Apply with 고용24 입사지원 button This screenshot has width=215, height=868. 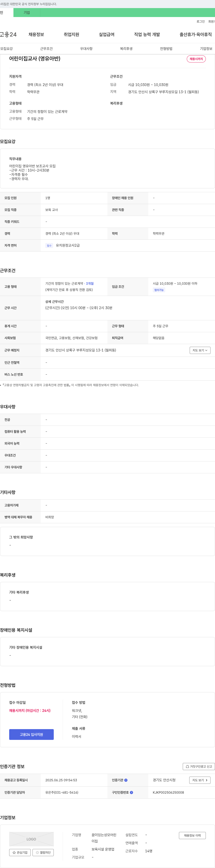[x=31, y=734]
